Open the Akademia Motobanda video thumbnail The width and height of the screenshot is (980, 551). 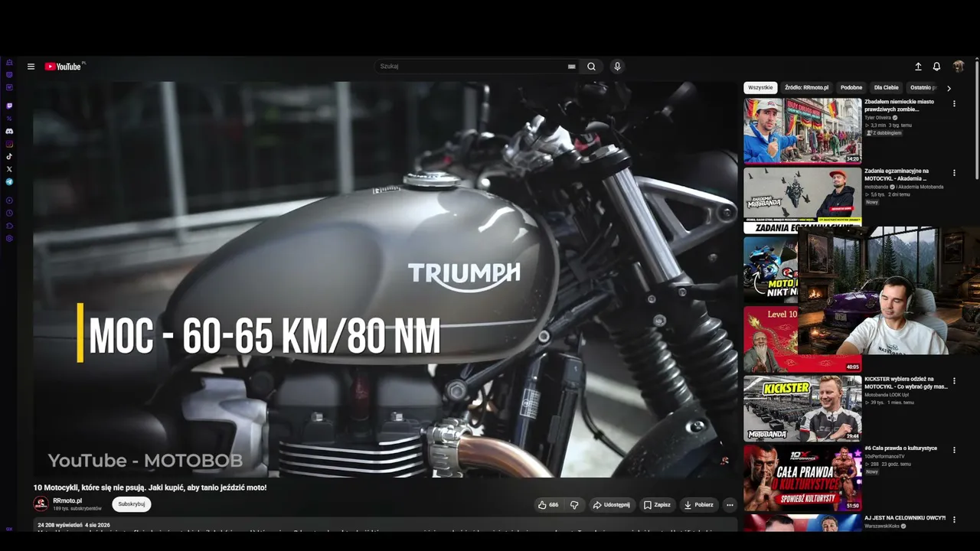(802, 201)
